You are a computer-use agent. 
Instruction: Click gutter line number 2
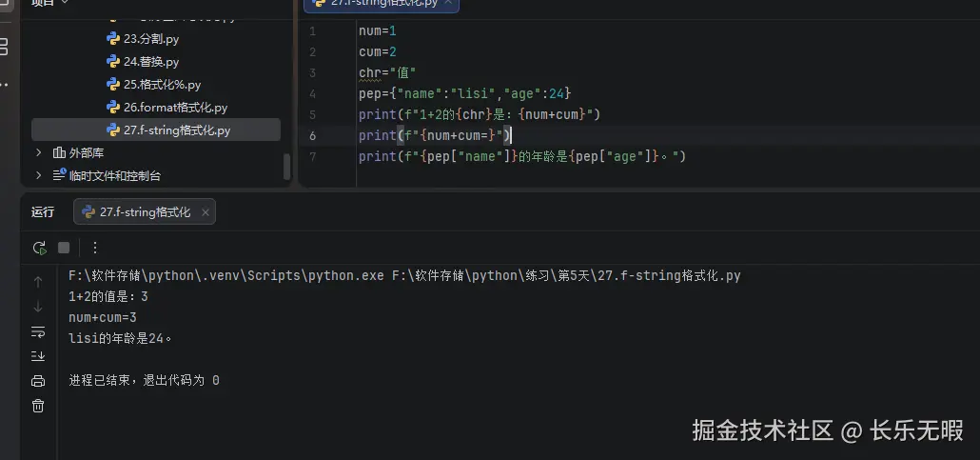312,52
